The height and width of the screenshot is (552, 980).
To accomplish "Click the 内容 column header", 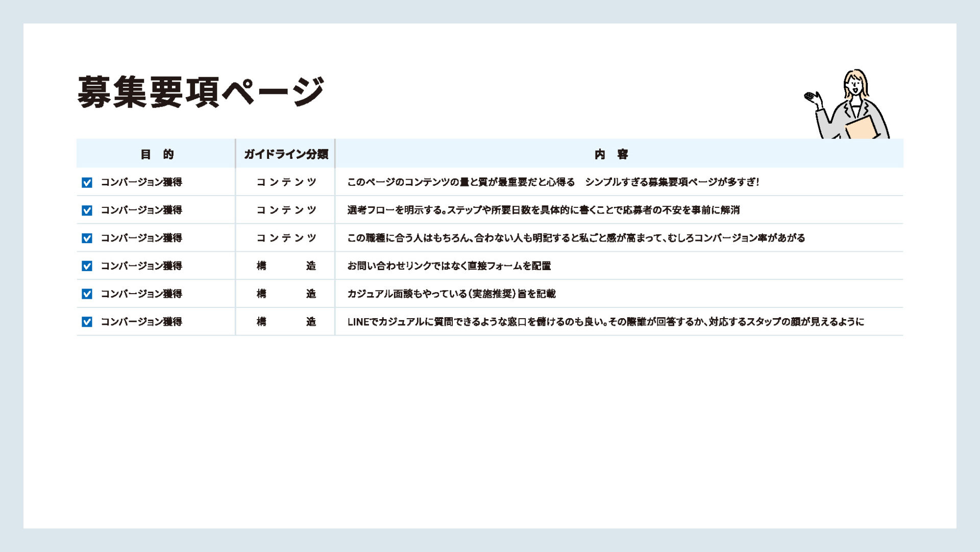I will pyautogui.click(x=611, y=154).
